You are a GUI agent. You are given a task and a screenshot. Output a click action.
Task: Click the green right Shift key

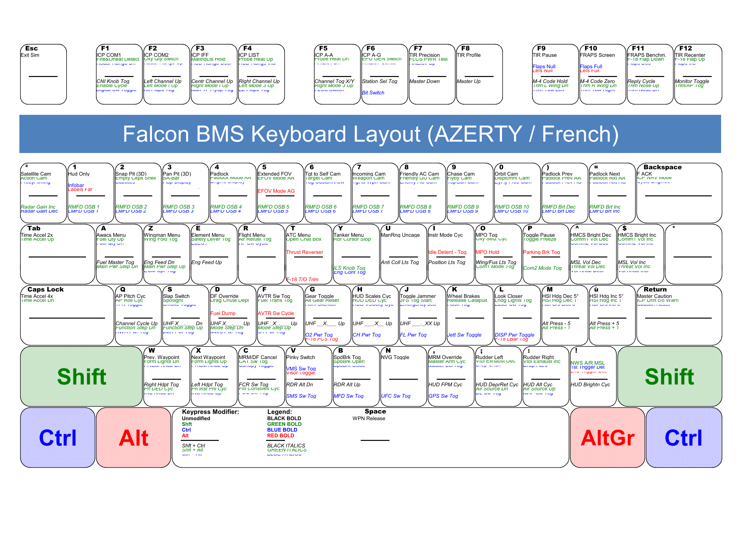click(x=669, y=376)
